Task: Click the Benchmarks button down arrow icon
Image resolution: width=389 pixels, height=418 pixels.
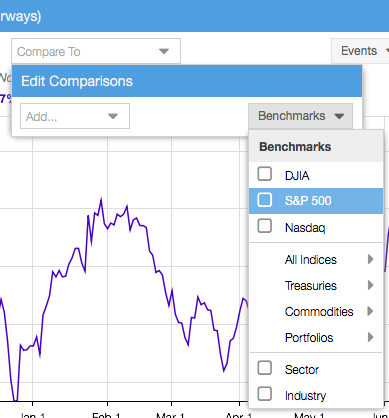Action: tap(339, 116)
